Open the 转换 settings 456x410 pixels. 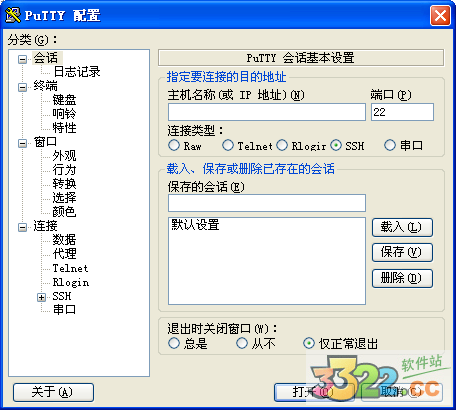[64, 184]
